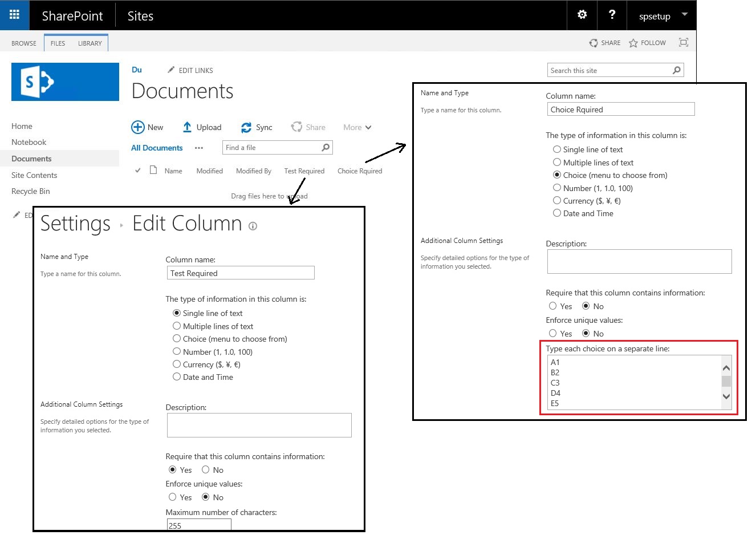Click the Settings breadcrumb title

75,223
